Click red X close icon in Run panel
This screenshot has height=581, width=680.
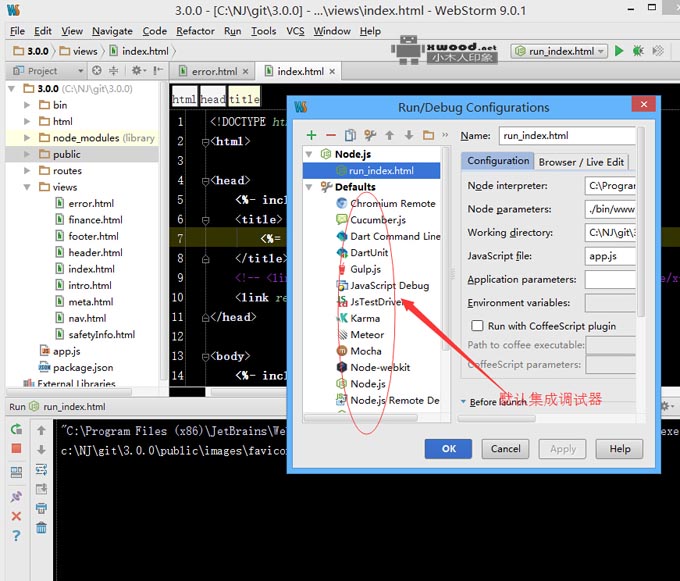[16, 516]
